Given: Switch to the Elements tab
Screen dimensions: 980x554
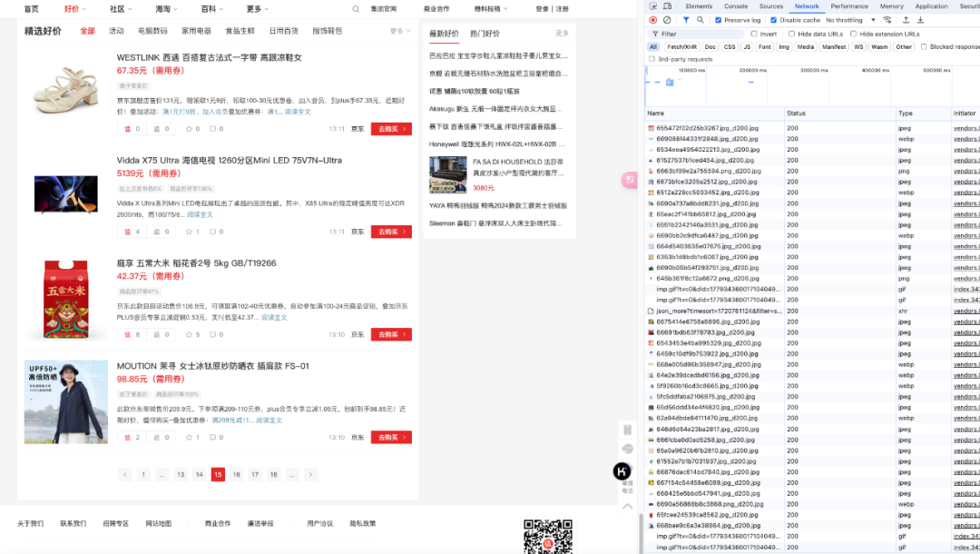Looking at the screenshot, I should pyautogui.click(x=699, y=6).
